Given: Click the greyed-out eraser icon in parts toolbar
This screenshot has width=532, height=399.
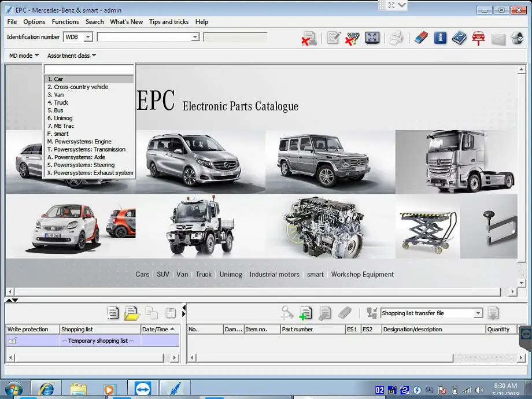Looking at the screenshot, I should [x=345, y=313].
